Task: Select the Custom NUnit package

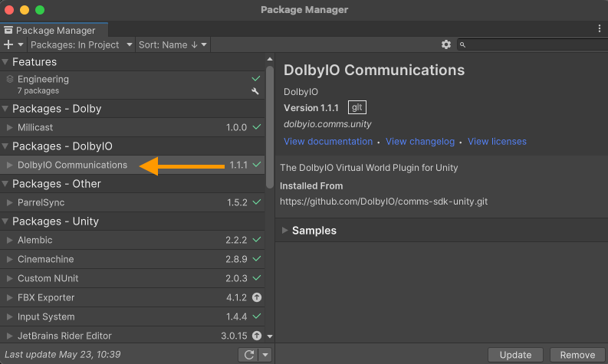Action: point(132,278)
